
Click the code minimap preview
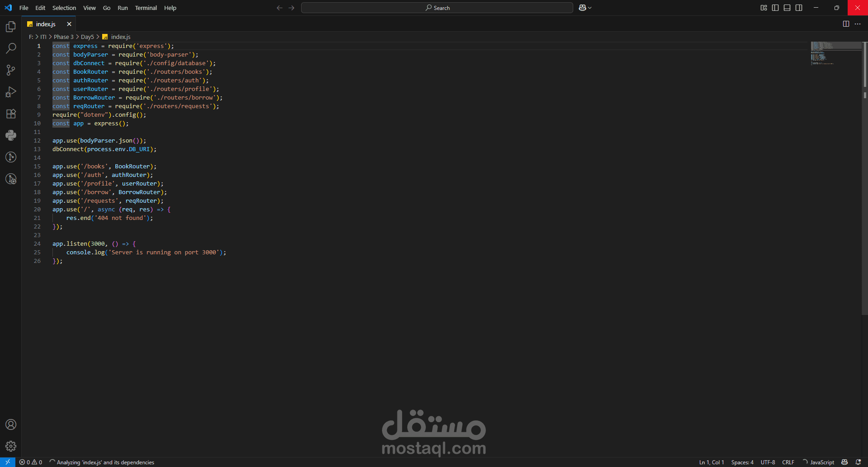pos(835,53)
